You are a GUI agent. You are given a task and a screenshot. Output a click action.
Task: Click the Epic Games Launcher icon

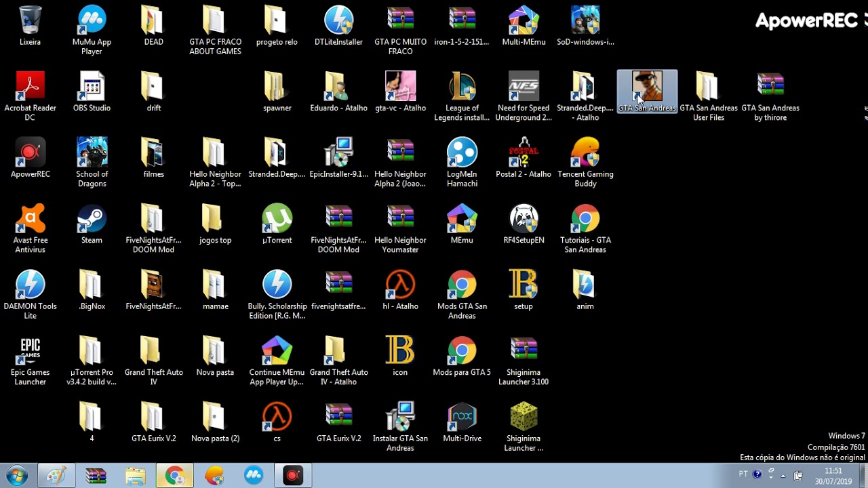(30, 361)
